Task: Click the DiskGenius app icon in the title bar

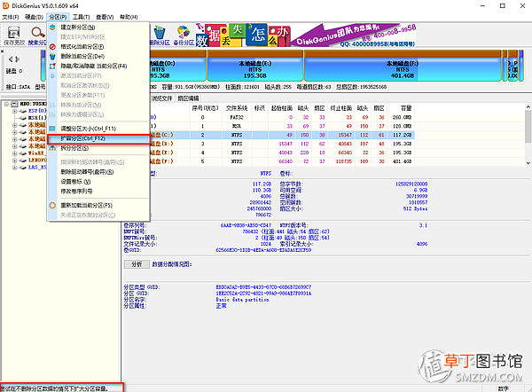Action: click(x=5, y=6)
